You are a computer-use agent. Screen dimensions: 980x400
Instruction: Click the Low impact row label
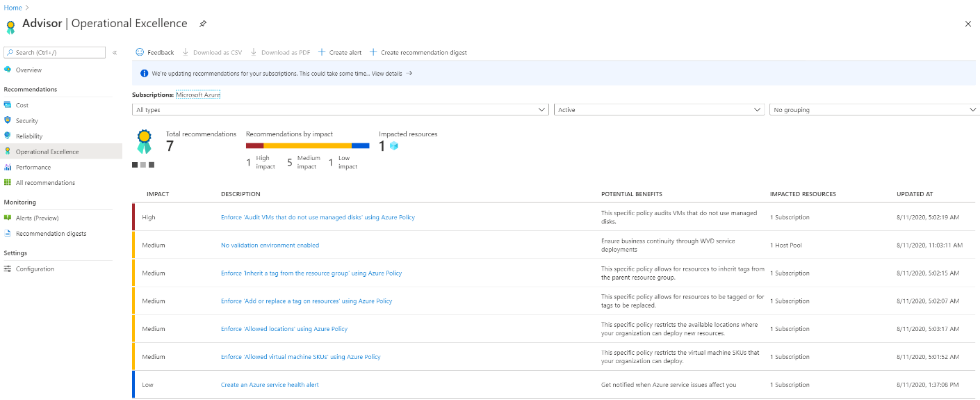[x=147, y=384]
